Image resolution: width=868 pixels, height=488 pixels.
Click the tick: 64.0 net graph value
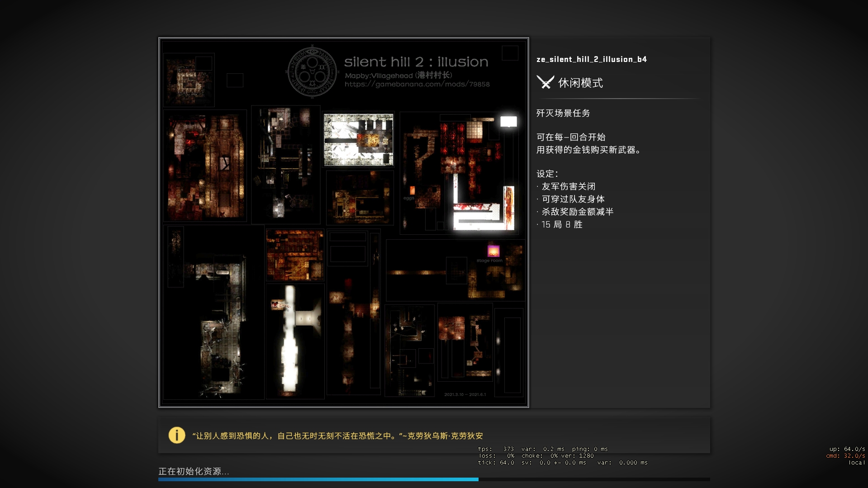[496, 463]
